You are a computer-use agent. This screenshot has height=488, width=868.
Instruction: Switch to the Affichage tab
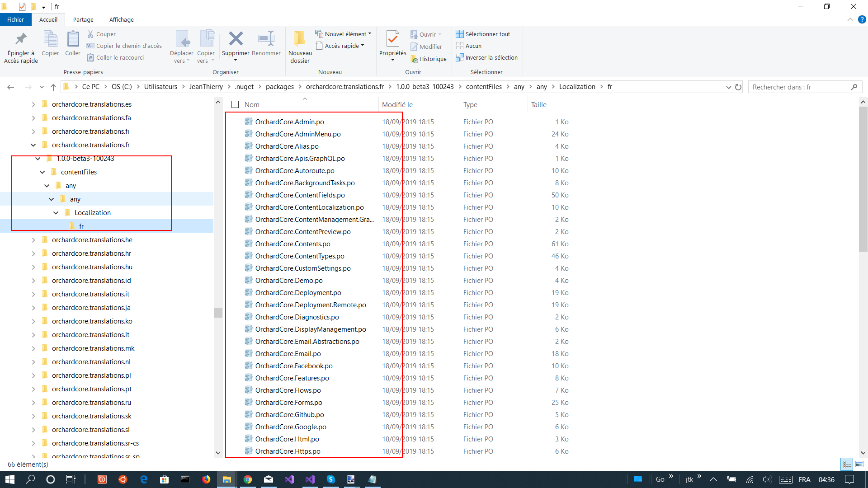[x=121, y=19]
